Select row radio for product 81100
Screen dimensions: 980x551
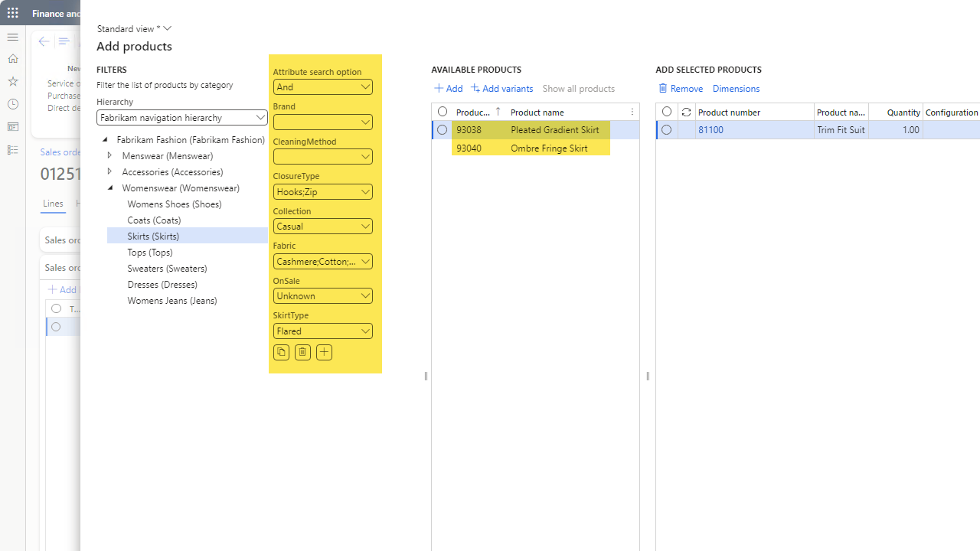(x=667, y=130)
